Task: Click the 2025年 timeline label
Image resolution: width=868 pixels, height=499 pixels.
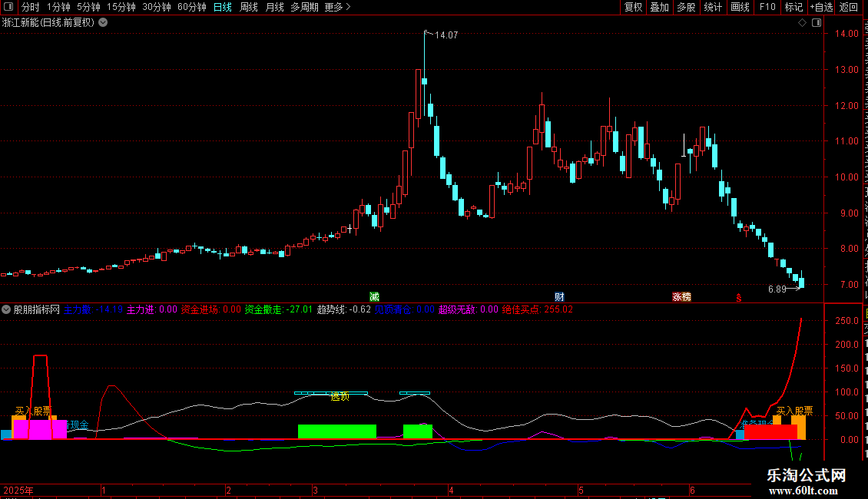Action: point(18,490)
